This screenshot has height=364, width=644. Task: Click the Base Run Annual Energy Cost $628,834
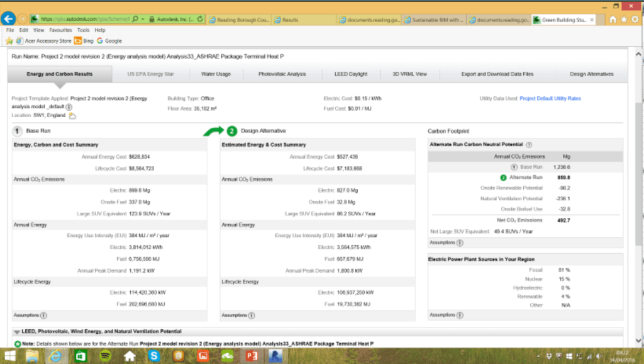[x=139, y=157]
